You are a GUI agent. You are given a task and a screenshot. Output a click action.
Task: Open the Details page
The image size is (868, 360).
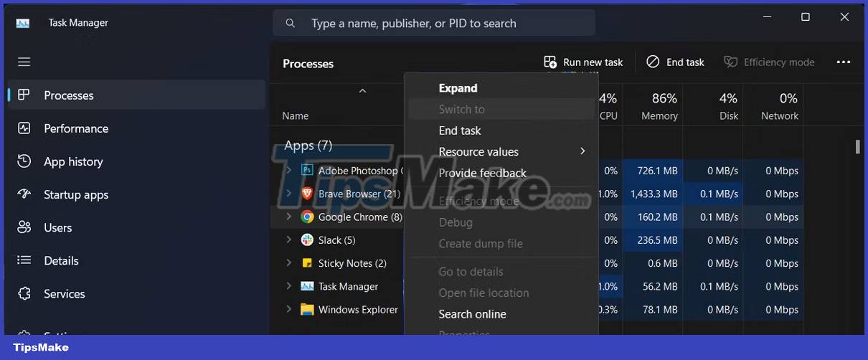pos(135,260)
